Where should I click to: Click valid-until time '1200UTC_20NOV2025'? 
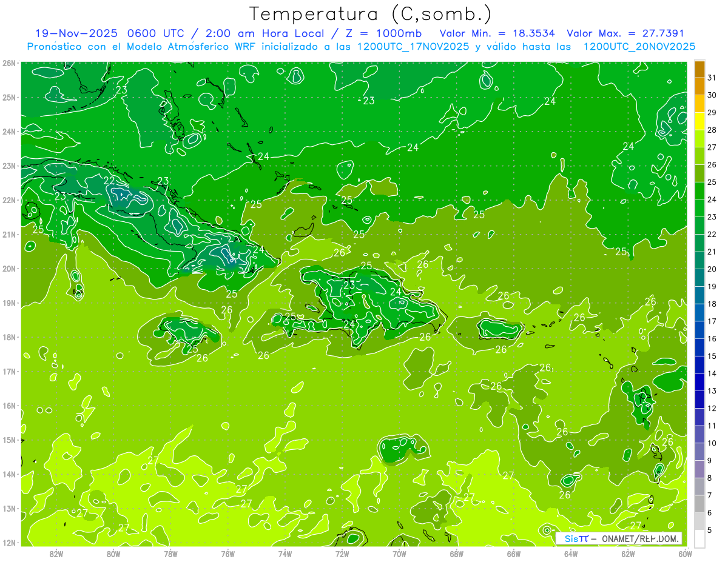[639, 47]
